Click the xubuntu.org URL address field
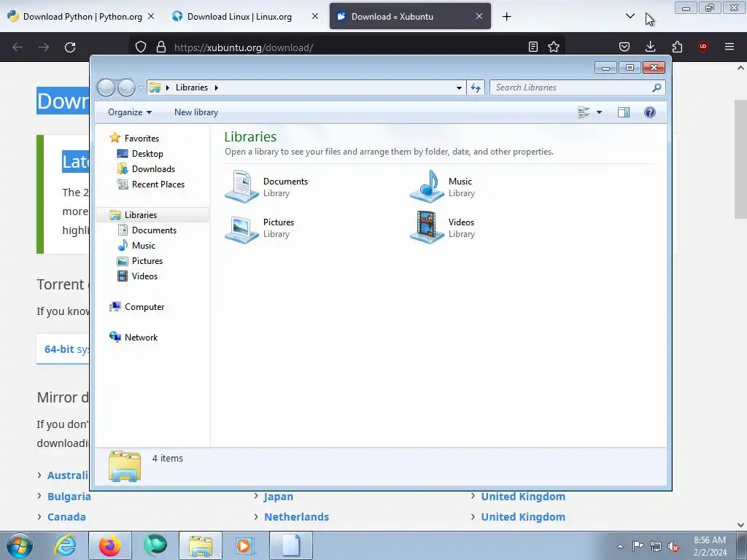The image size is (747, 560). point(348,47)
